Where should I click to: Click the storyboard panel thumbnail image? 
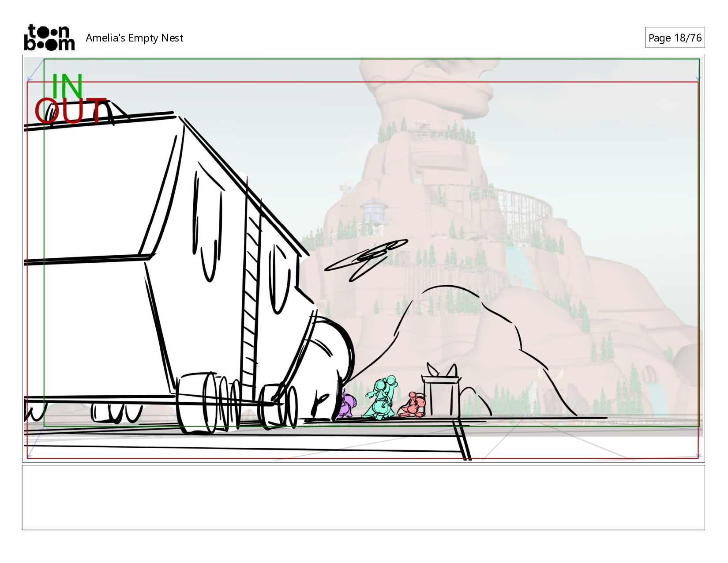(363, 259)
